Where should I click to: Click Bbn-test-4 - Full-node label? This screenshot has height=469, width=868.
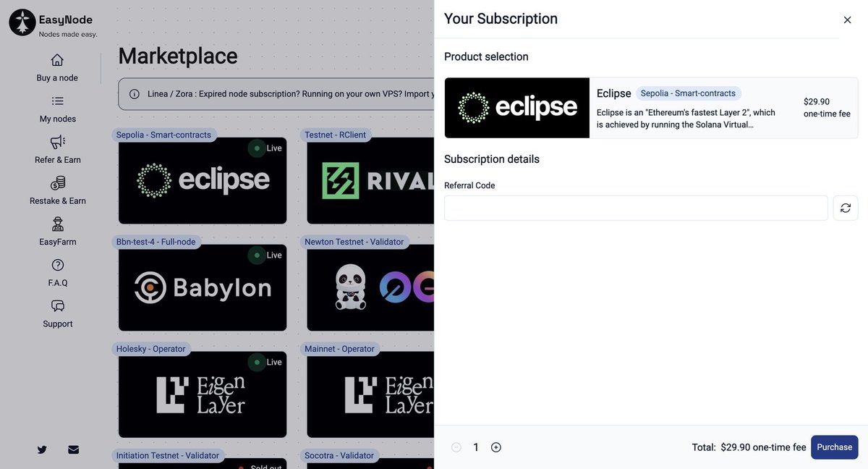(x=156, y=242)
